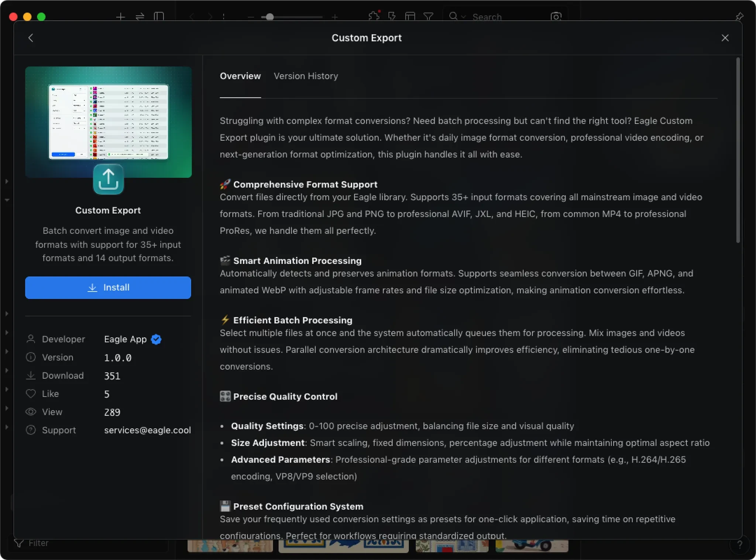Click the "Precise Quality Control" heading
The image size is (756, 560).
tap(285, 396)
